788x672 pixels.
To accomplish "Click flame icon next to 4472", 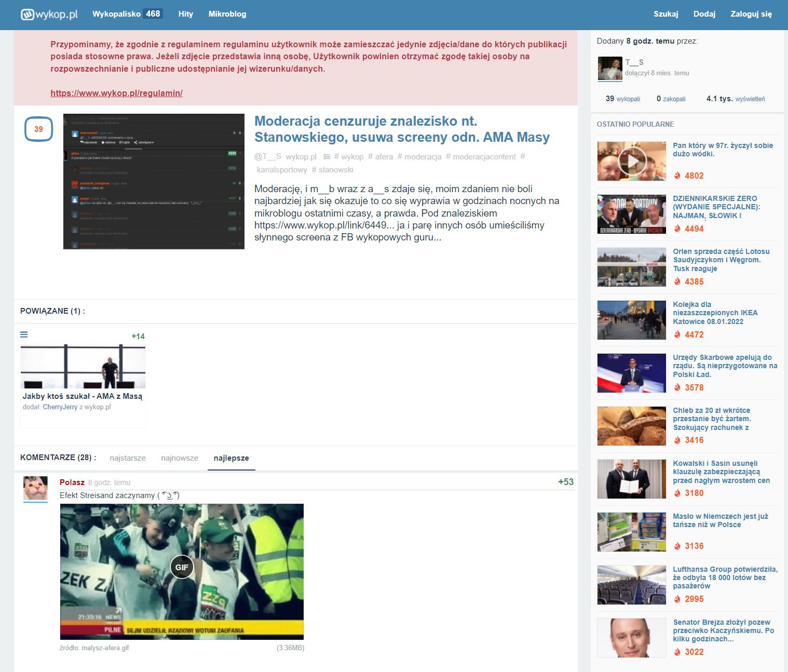I will coord(677,334).
